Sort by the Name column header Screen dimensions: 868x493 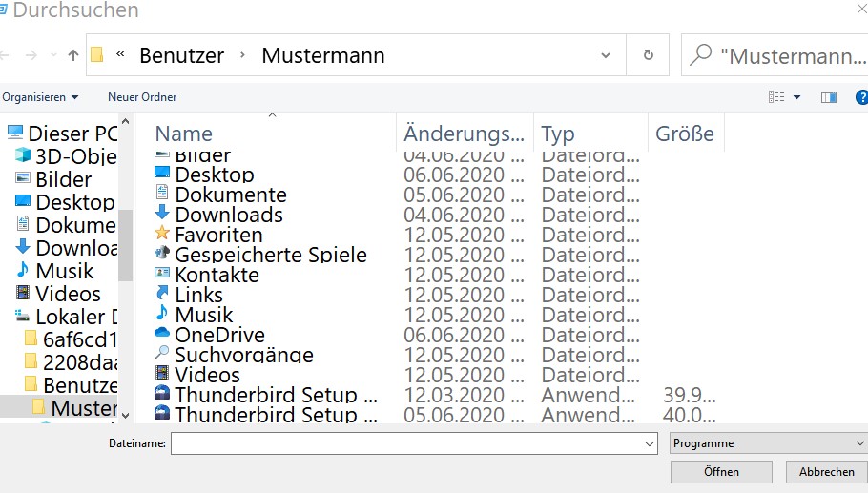[x=184, y=134]
